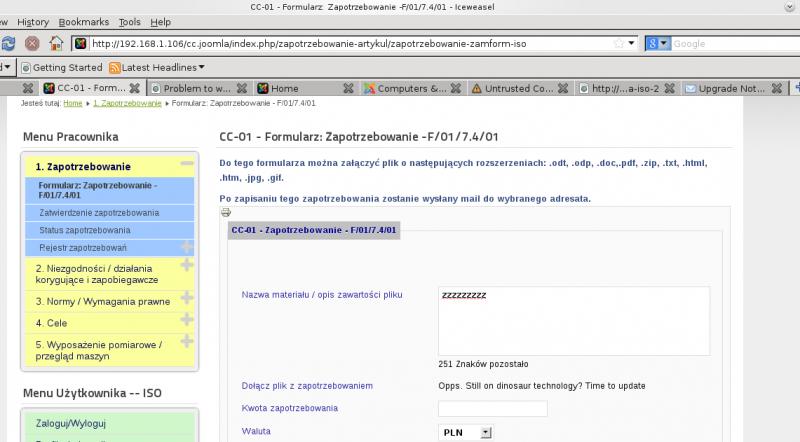Collapse the '1. Zapotrzebowanie' menu section

click(186, 164)
